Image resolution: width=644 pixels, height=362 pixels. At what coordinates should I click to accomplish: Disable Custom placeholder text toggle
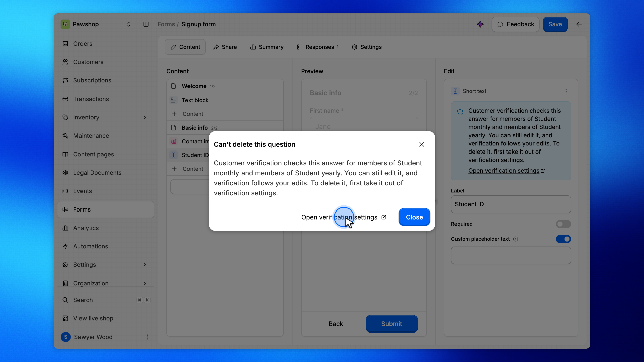tap(563, 239)
